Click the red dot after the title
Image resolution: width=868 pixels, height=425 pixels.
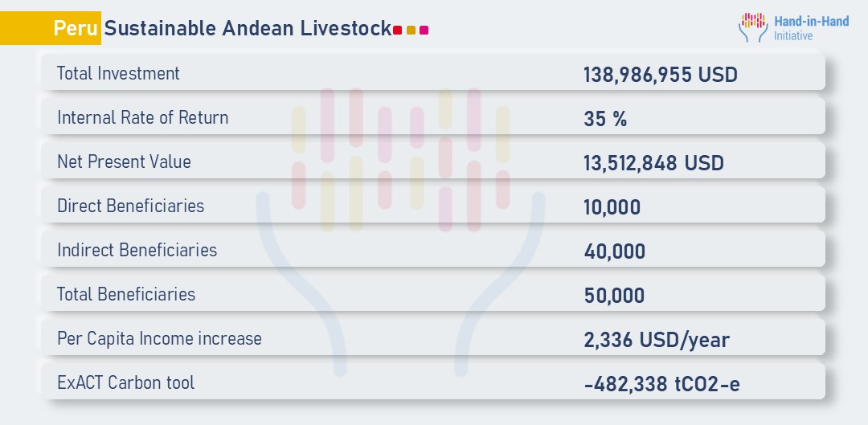398,31
